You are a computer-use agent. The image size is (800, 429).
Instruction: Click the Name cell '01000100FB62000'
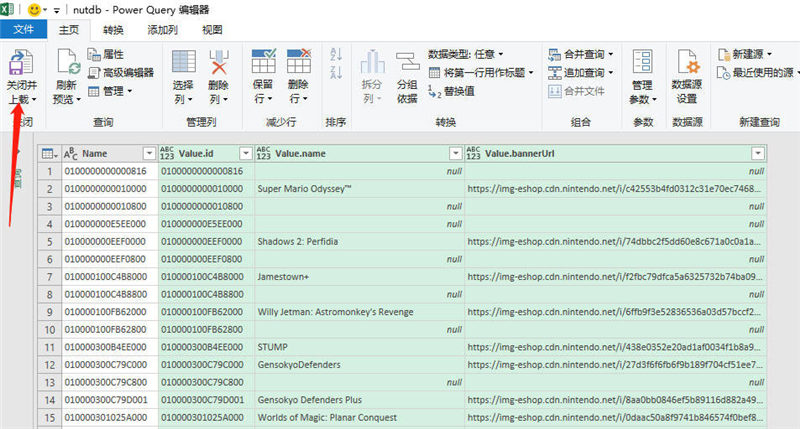click(x=110, y=312)
